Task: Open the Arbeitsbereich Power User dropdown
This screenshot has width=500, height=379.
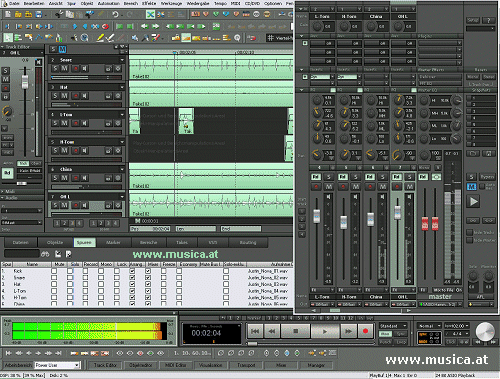Action: [57, 365]
